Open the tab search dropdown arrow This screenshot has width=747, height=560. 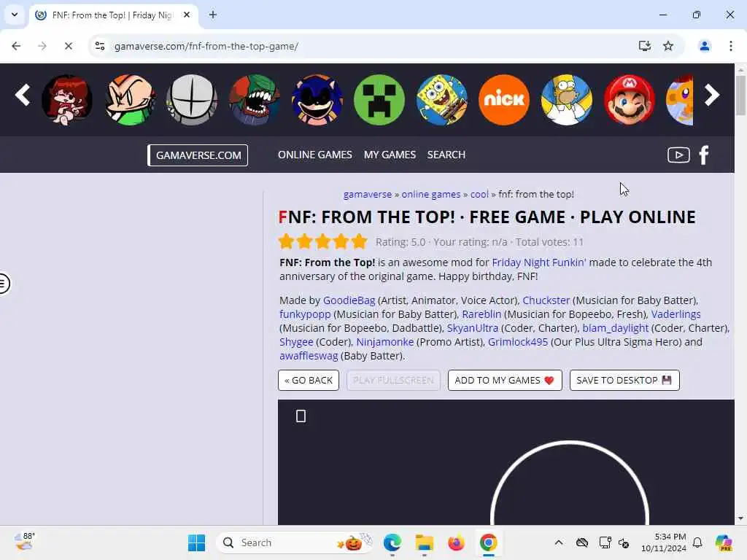(x=15, y=15)
